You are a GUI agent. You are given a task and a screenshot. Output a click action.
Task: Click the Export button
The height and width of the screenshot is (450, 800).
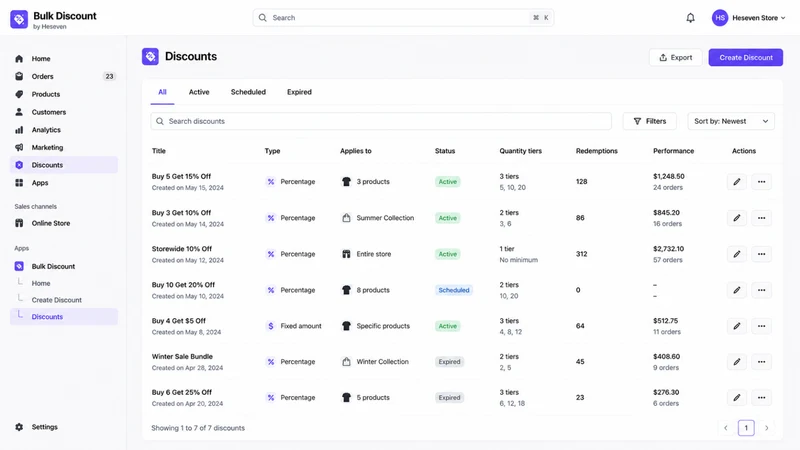[x=676, y=58]
